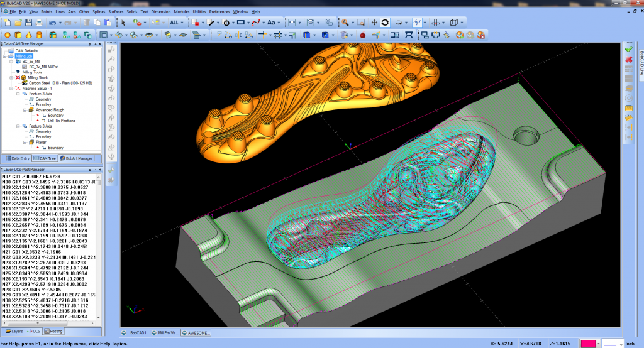
Task: Open the Solids menu
Action: pyautogui.click(x=132, y=12)
